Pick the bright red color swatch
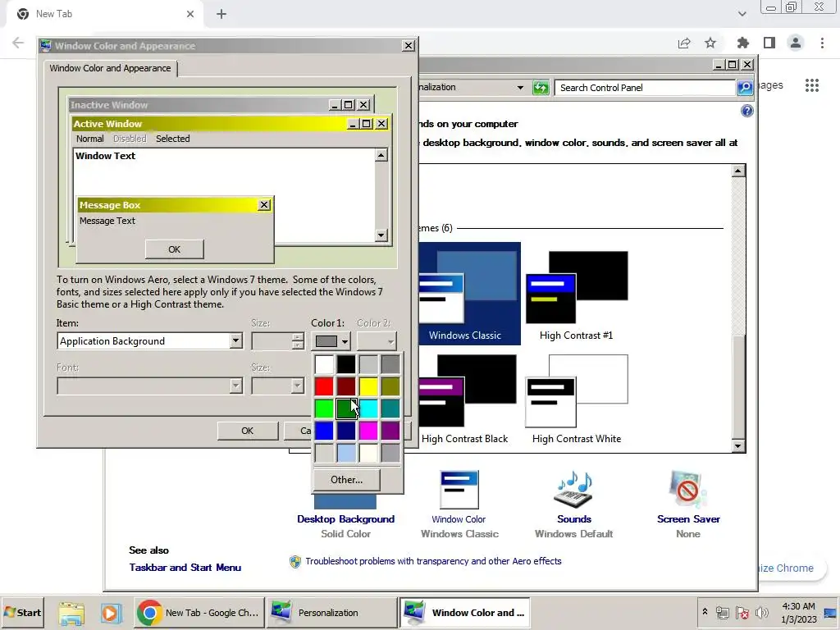This screenshot has height=630, width=840. [324, 386]
